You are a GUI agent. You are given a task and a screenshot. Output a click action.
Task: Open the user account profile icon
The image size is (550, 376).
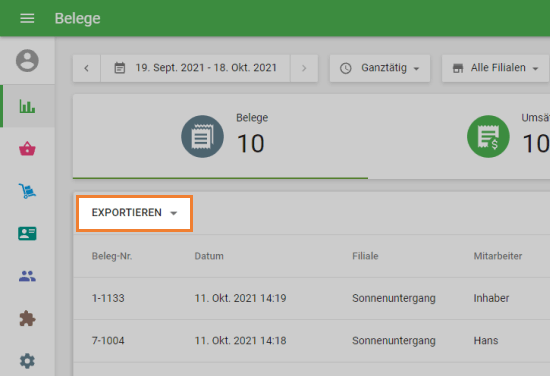click(27, 61)
